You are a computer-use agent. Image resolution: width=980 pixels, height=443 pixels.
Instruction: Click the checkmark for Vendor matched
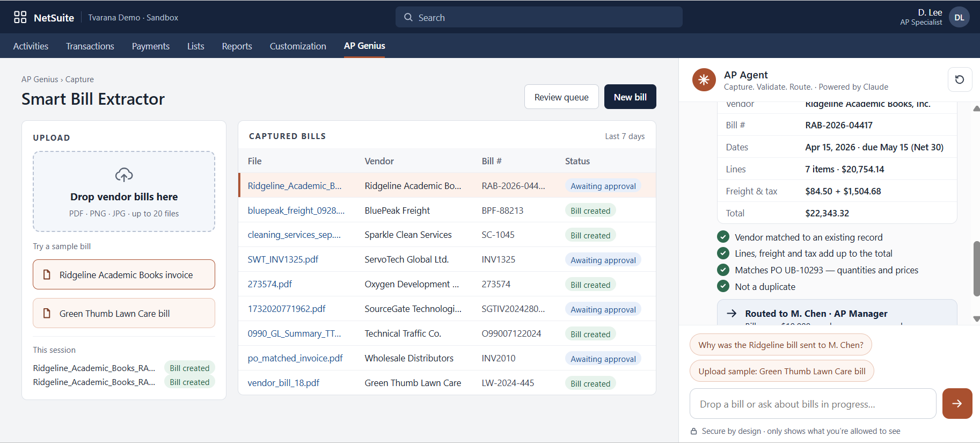coord(723,237)
